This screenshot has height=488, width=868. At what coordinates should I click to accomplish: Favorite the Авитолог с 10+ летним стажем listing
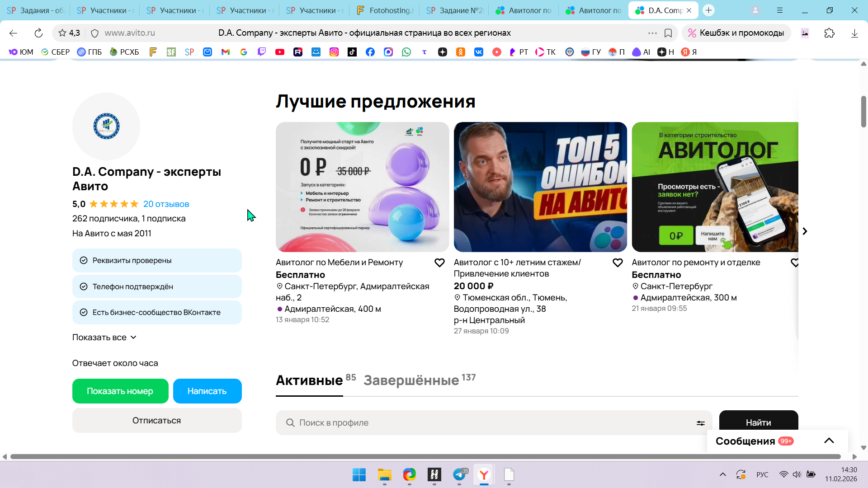click(618, 263)
